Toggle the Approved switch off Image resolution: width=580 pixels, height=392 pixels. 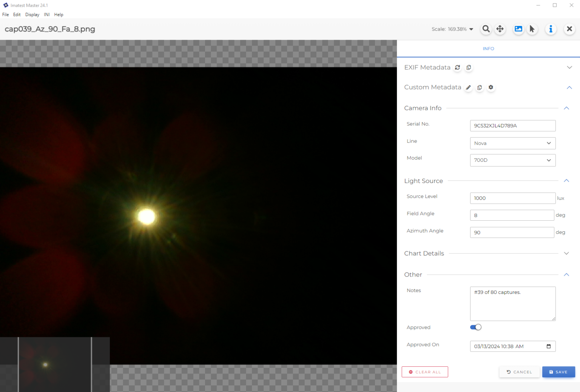point(476,327)
